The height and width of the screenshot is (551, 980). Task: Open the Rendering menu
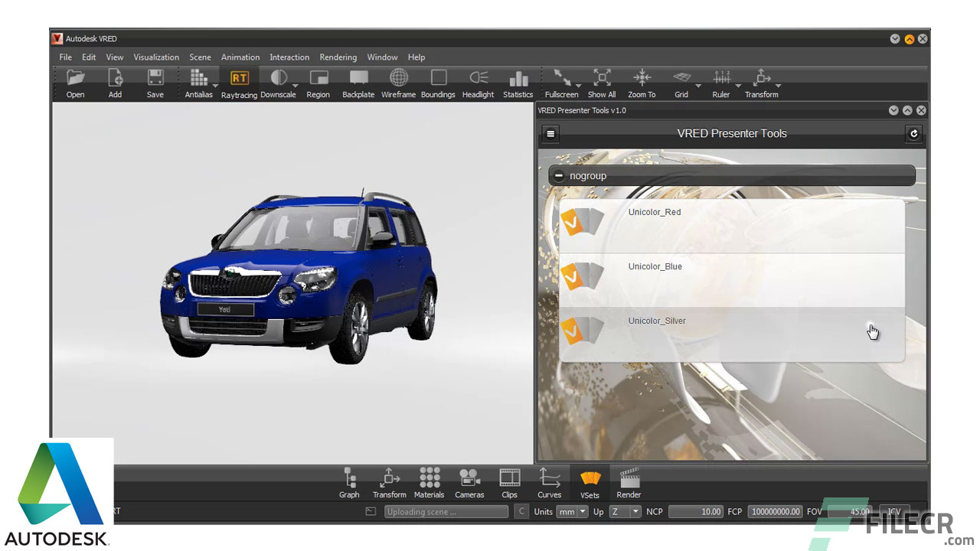point(338,57)
